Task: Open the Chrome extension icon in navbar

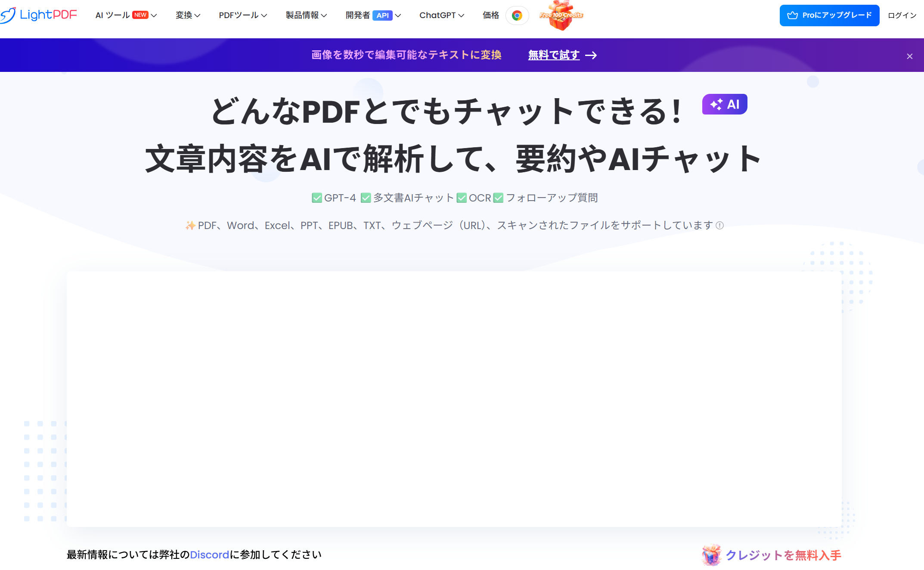Action: [x=517, y=15]
